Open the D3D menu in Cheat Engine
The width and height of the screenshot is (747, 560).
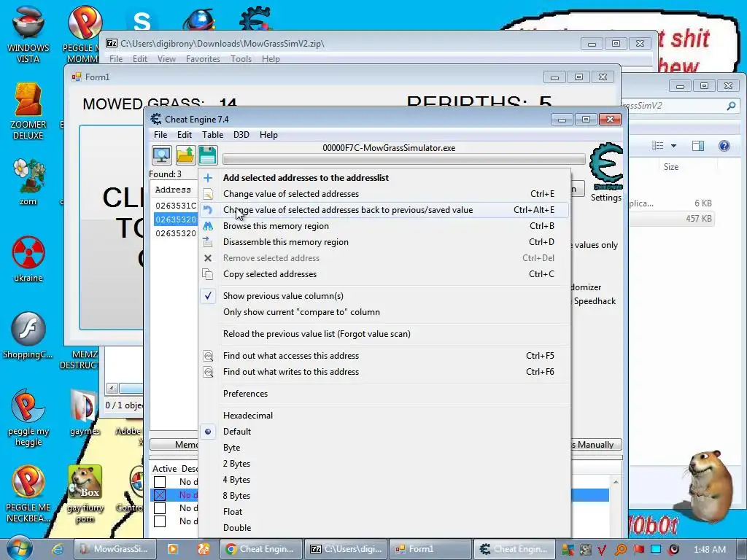click(241, 135)
